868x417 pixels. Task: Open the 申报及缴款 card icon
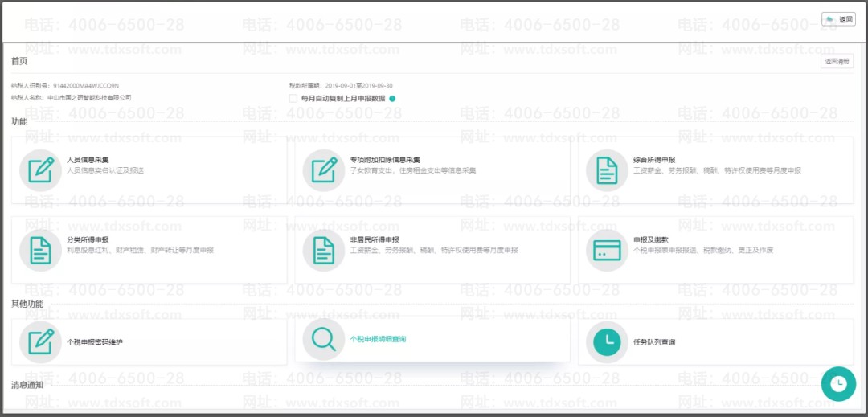[x=608, y=250]
